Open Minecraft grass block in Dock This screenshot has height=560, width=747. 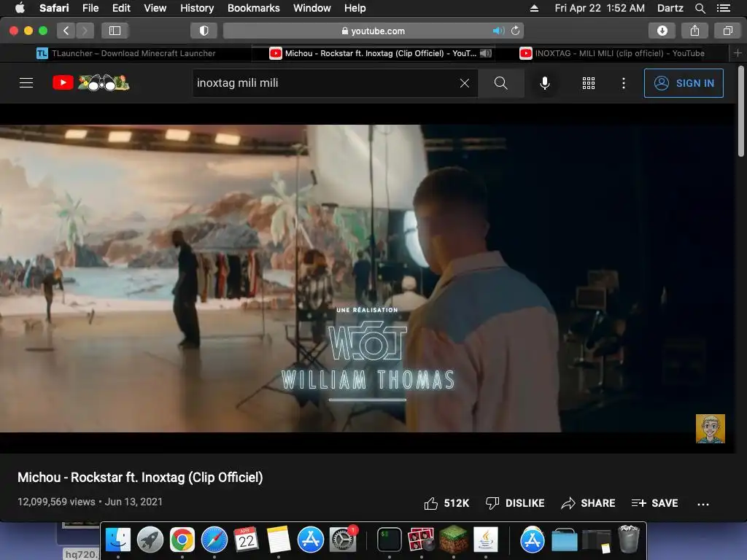coord(454,540)
